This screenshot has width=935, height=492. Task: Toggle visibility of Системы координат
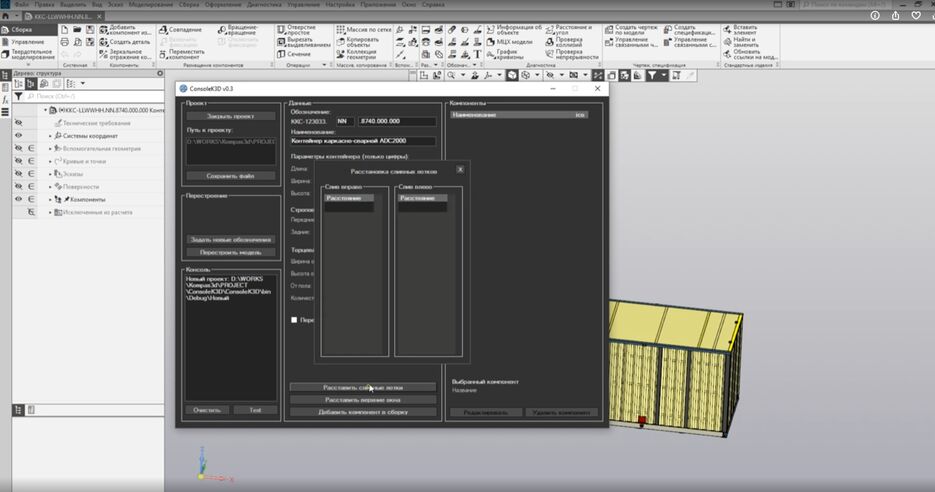click(18, 135)
